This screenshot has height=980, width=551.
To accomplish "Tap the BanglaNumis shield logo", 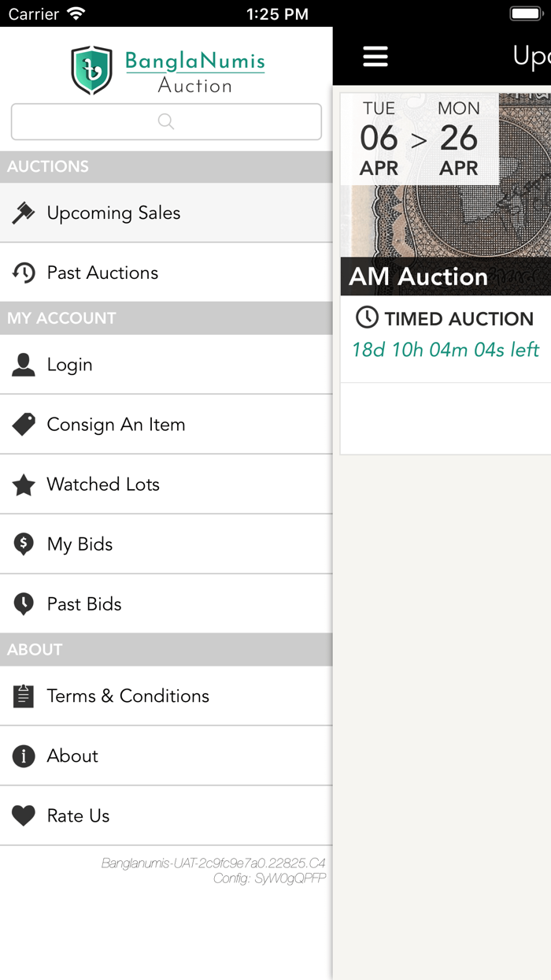I will 91,69.
